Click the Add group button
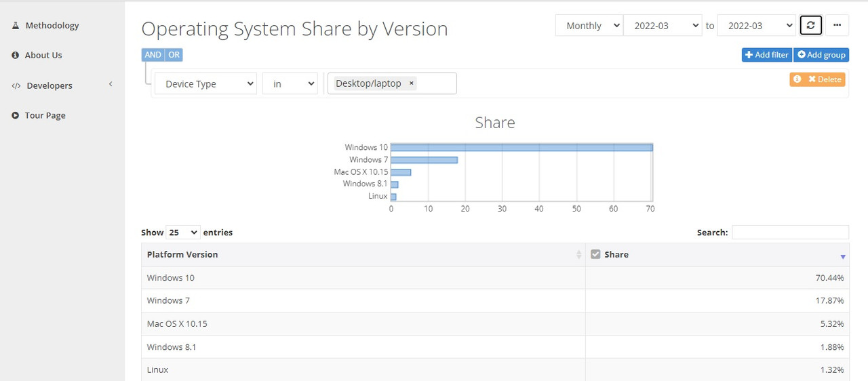 (821, 55)
